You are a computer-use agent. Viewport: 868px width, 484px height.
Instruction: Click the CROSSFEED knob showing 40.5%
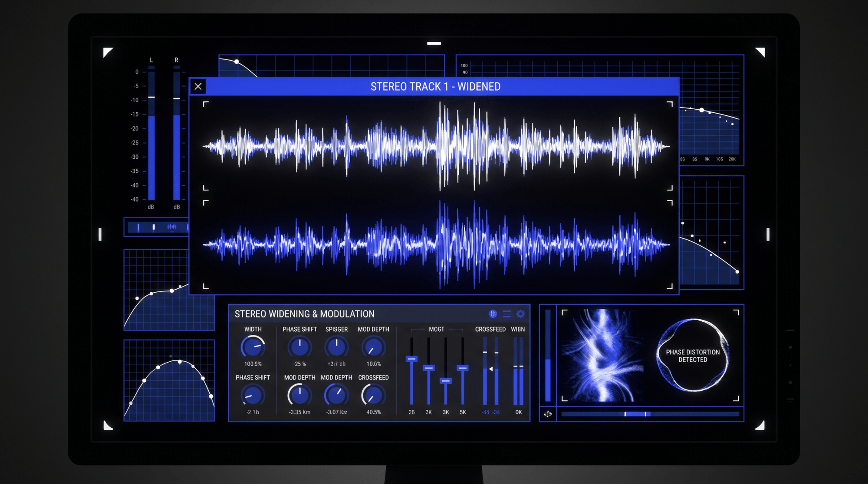pos(373,395)
